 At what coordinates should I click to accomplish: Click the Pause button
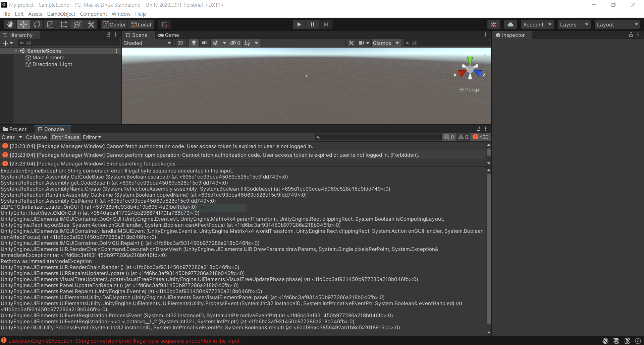click(312, 24)
